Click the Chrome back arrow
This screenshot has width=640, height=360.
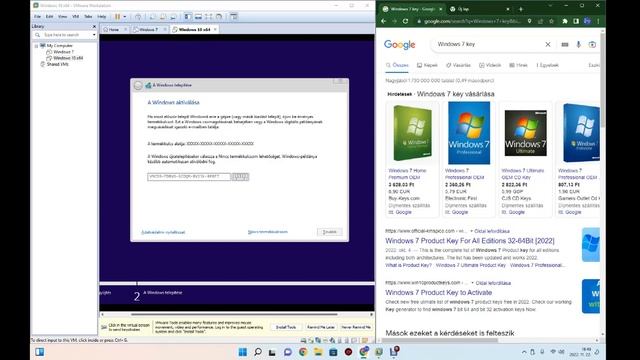(384, 21)
